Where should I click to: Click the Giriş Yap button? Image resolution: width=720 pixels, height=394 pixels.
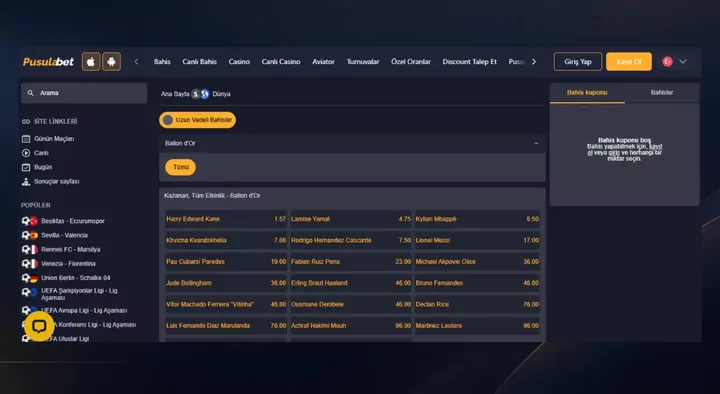click(x=578, y=62)
